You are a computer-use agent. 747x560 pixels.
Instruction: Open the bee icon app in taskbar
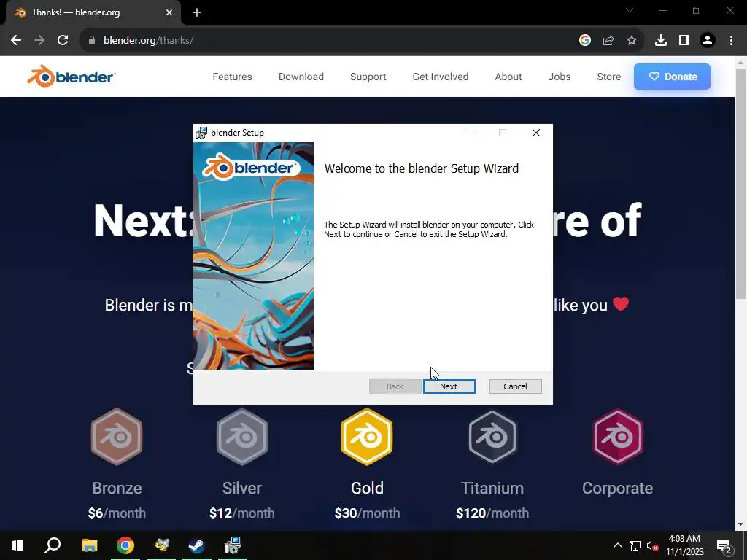(x=161, y=545)
